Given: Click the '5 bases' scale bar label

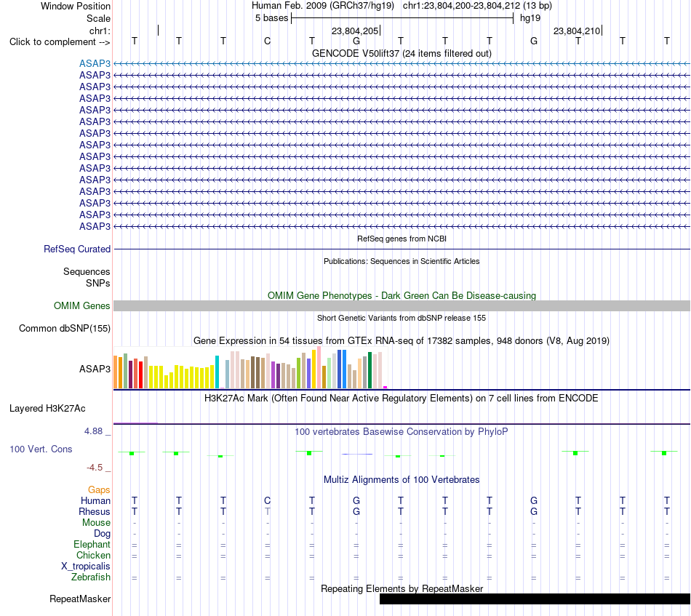Looking at the screenshot, I should [271, 18].
